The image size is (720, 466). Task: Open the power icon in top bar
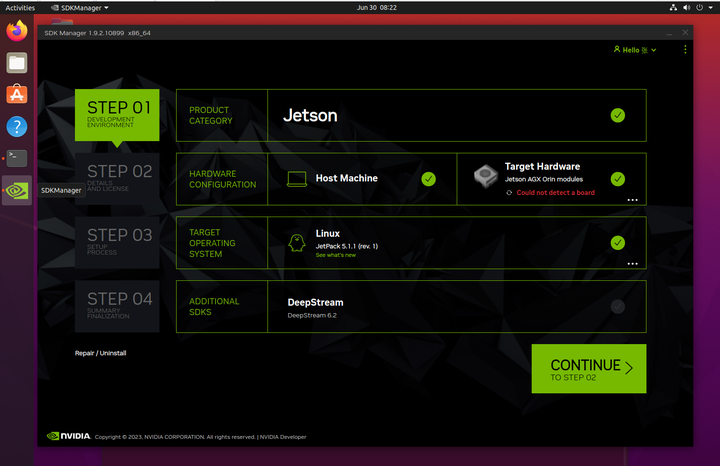click(x=699, y=7)
